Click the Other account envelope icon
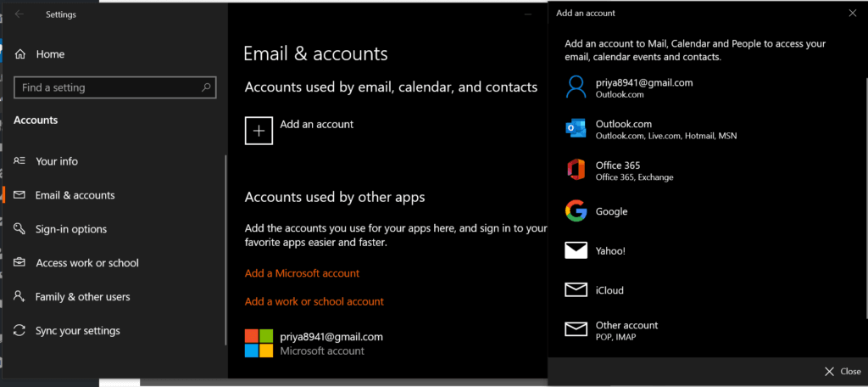 pyautogui.click(x=576, y=329)
